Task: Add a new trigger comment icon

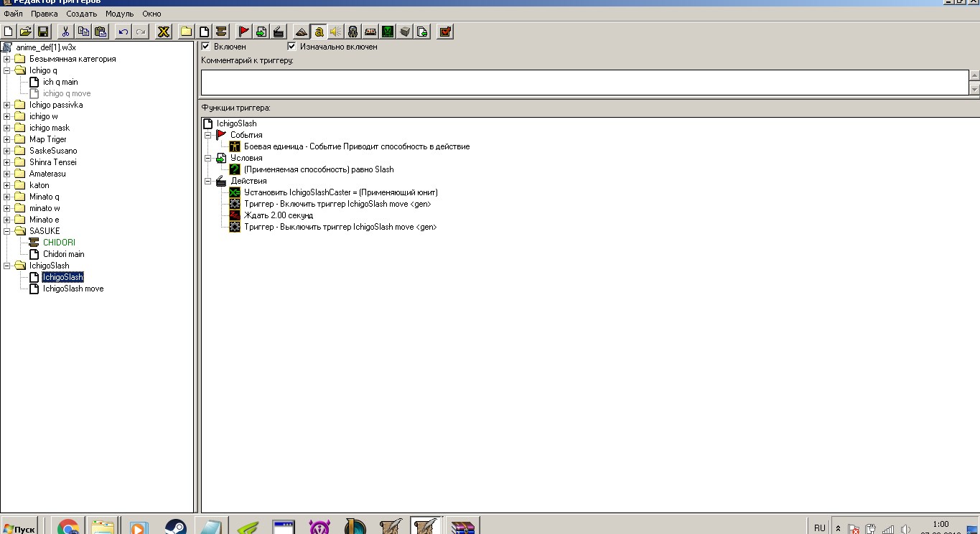Action: tap(221, 32)
